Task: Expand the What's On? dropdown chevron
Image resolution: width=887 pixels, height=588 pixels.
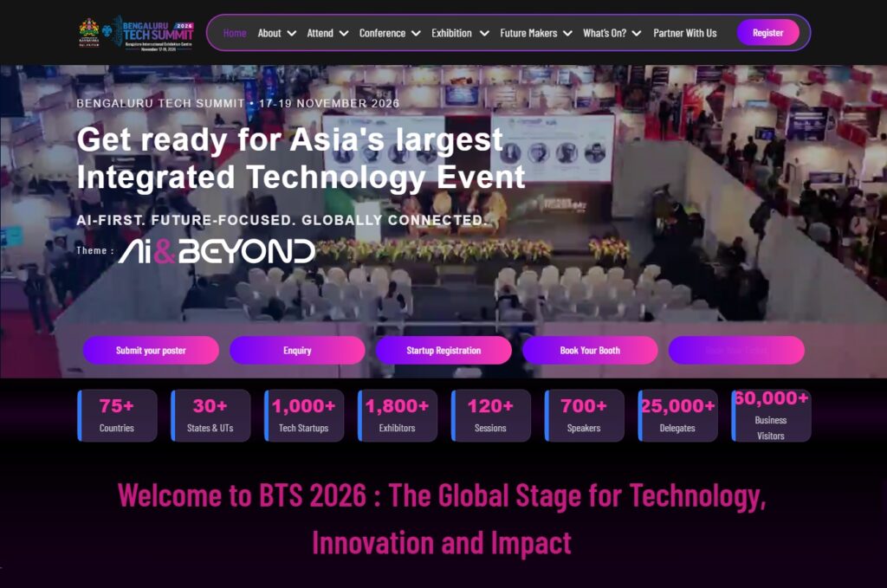Action: tap(637, 34)
